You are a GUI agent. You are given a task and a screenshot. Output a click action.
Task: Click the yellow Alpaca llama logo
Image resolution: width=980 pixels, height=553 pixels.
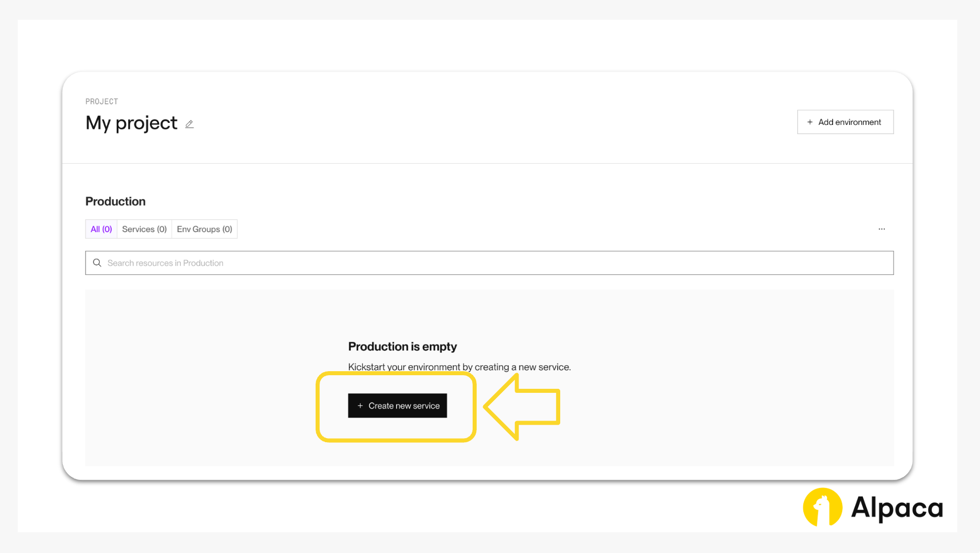(x=822, y=507)
